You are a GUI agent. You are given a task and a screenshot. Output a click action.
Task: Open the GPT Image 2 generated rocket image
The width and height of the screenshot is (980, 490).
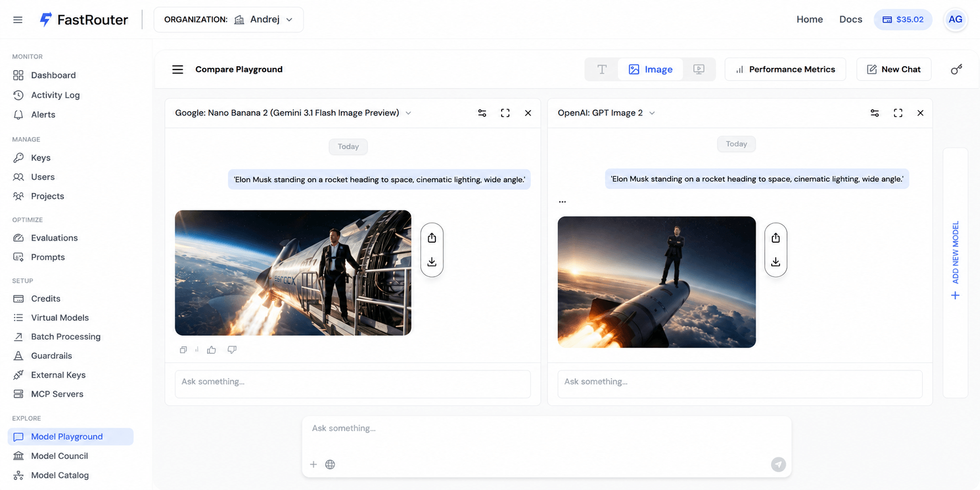656,282
